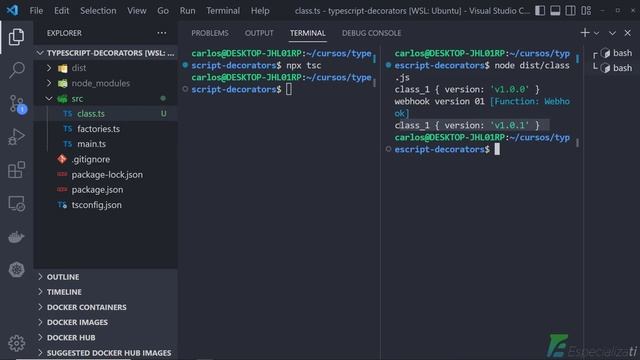Open Run and Debug view
Image resolution: width=640 pixels, height=360 pixels.
(16, 137)
